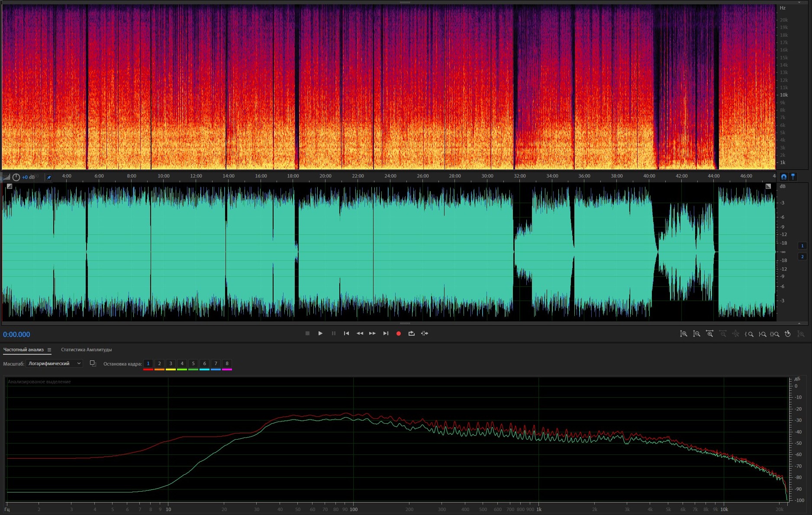Select the Частотный анализ tab
Viewport: 812px width, 515px height.
23,350
